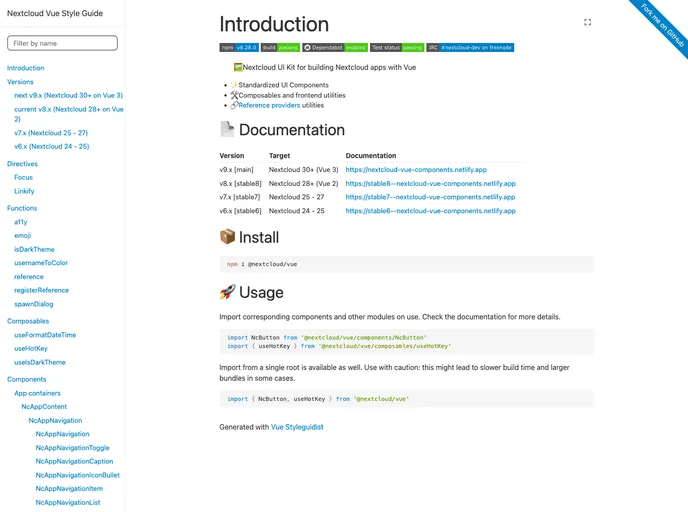
Task: Open the stable7 netlify docs URL
Action: (430, 197)
